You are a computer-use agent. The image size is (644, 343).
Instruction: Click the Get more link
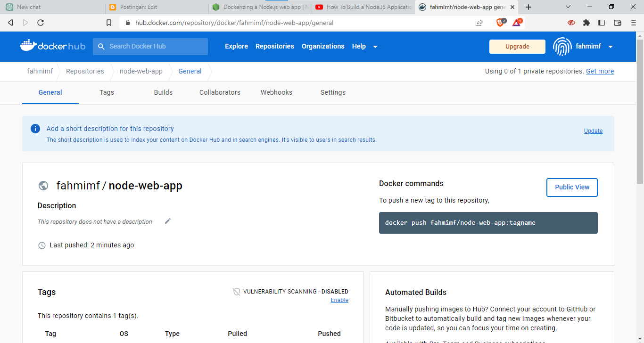point(600,71)
